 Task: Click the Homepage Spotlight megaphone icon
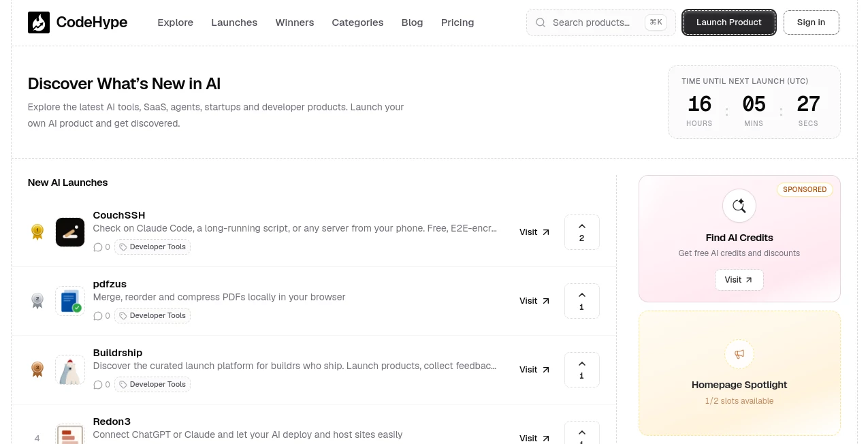(x=739, y=354)
